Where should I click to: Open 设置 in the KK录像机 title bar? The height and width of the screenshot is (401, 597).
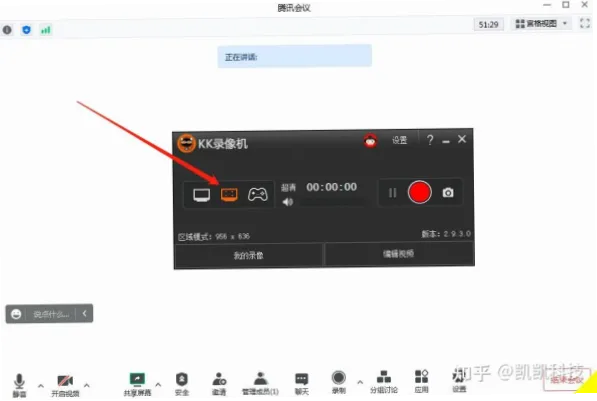coord(399,140)
